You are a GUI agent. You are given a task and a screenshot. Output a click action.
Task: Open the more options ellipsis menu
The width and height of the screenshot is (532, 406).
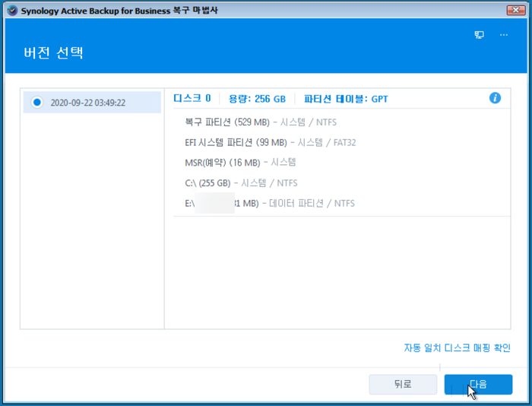coord(504,35)
